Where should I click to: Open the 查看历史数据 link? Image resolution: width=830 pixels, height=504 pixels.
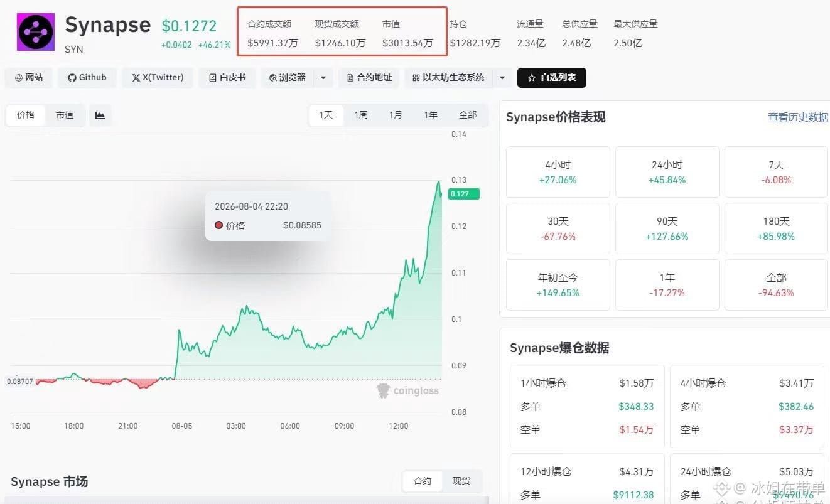tap(798, 117)
